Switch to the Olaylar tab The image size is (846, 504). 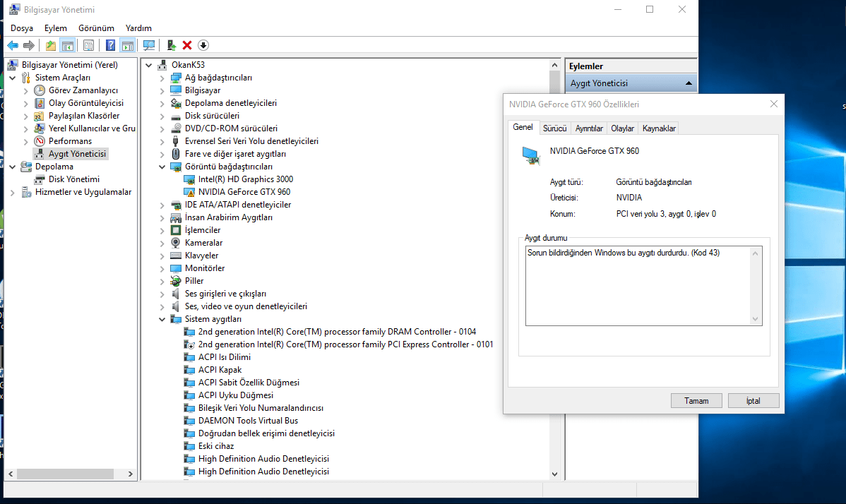pyautogui.click(x=622, y=128)
